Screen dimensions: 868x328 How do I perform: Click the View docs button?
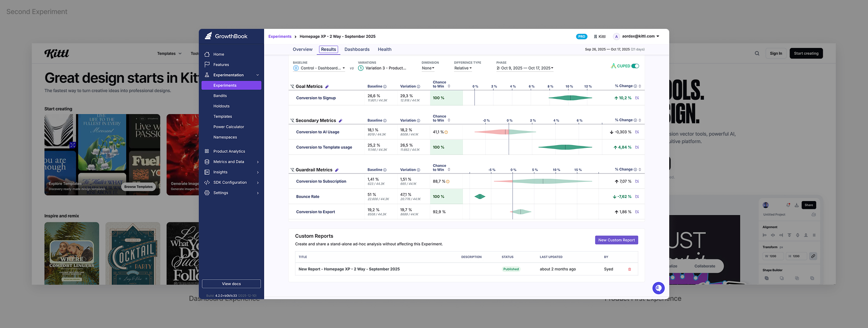pos(231,284)
